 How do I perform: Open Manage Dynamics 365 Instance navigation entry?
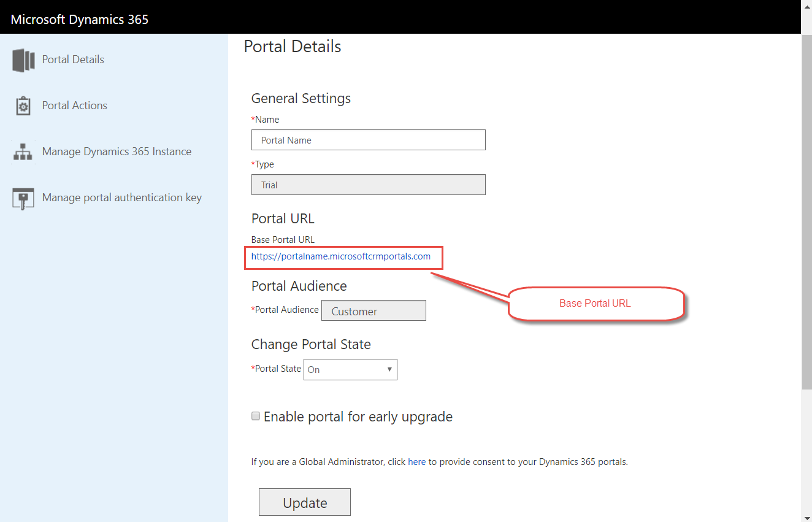click(x=117, y=151)
